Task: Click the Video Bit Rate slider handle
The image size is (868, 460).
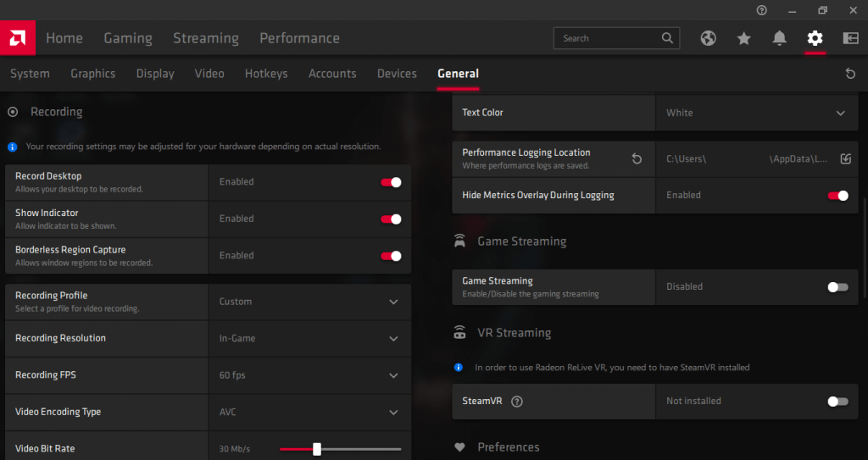Action: pos(317,449)
